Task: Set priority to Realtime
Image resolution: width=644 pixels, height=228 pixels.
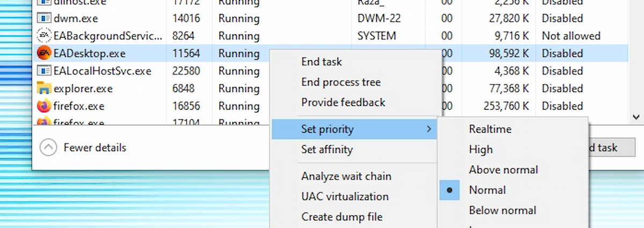Action: [x=490, y=129]
